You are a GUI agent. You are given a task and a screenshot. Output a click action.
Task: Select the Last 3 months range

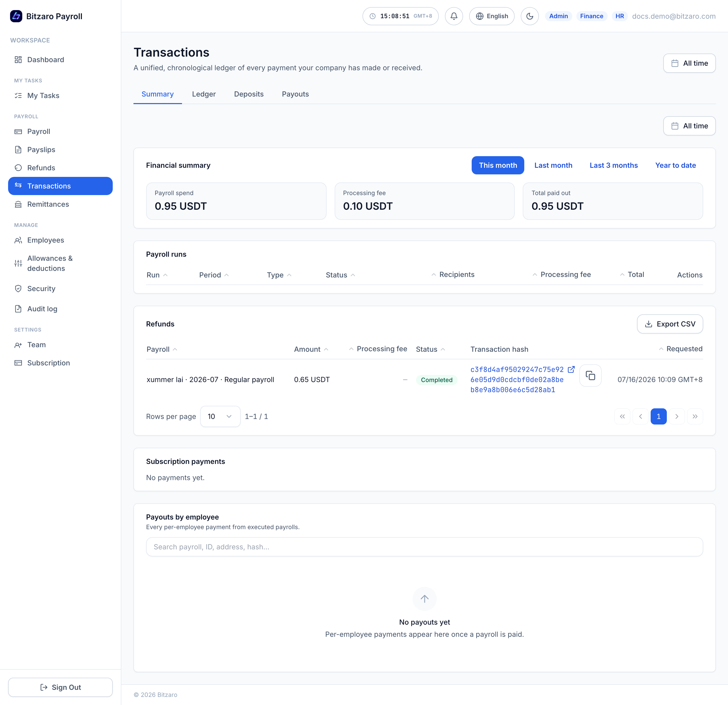tap(613, 165)
